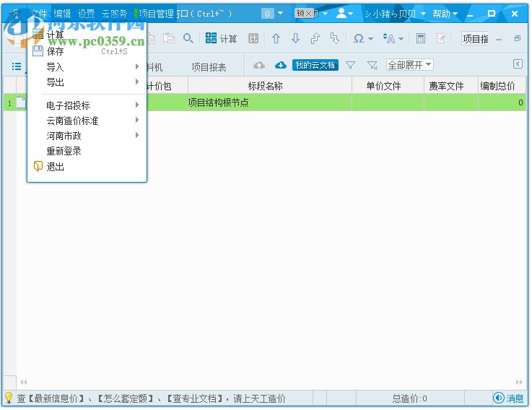532x410 pixels.
Task: Click the 0 counter box in title bar
Action: click(x=267, y=13)
